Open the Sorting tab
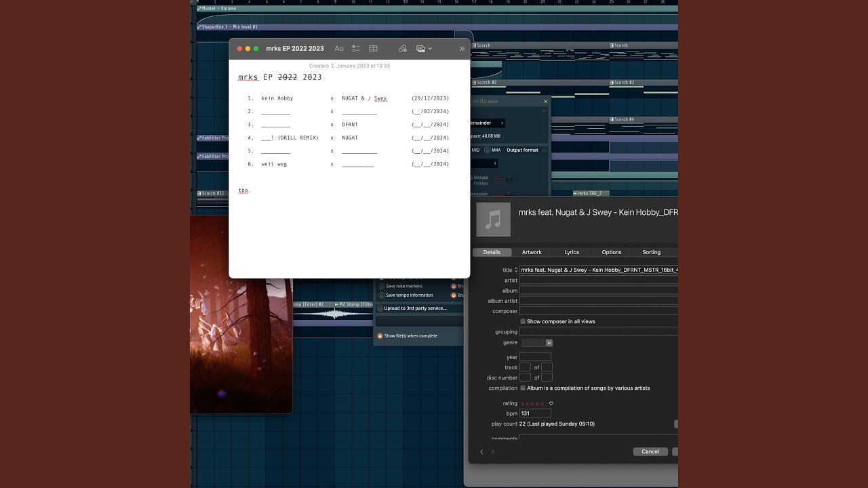This screenshot has width=868, height=488. (652, 252)
